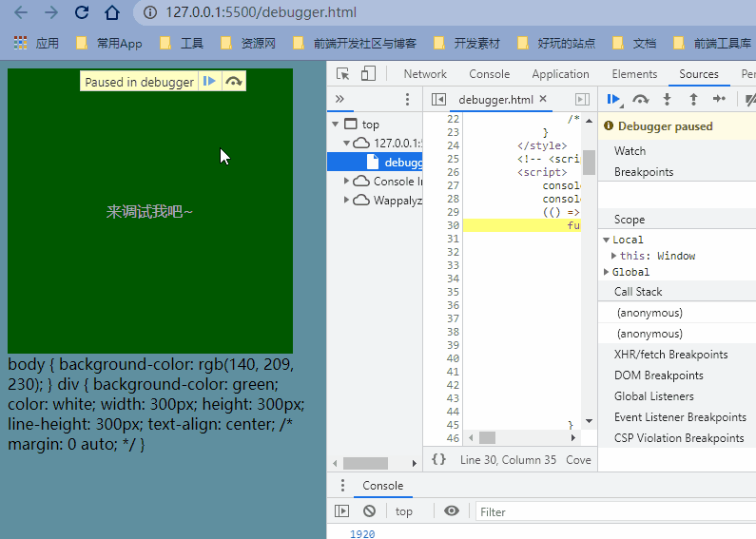Expand XHR/fetch Breakpoints section
Viewport: 756px width, 539px height.
click(x=677, y=355)
